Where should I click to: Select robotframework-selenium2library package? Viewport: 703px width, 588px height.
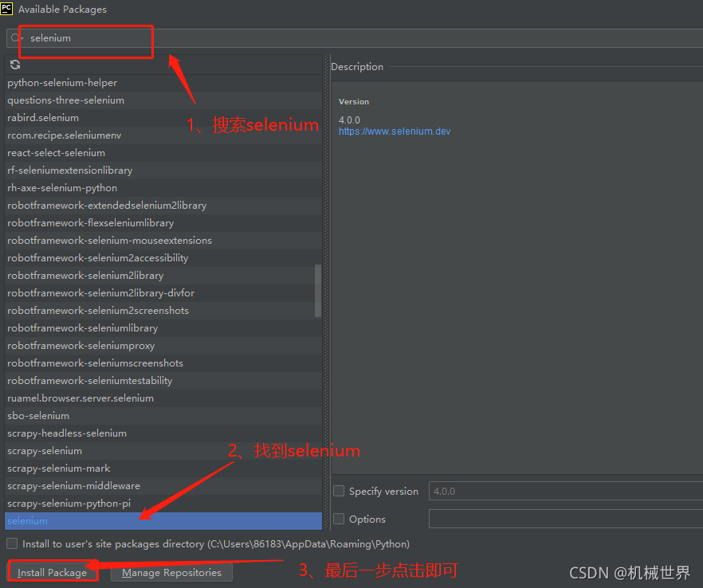[x=163, y=275]
